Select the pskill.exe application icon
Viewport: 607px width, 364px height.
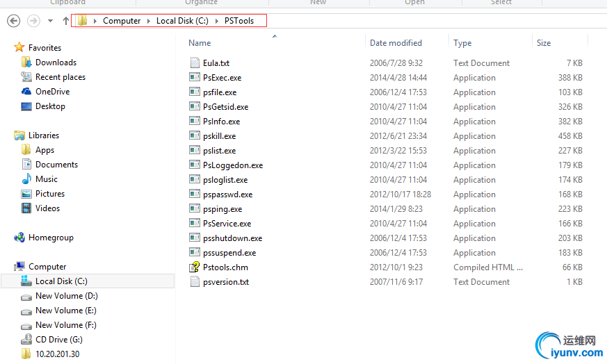coord(195,135)
